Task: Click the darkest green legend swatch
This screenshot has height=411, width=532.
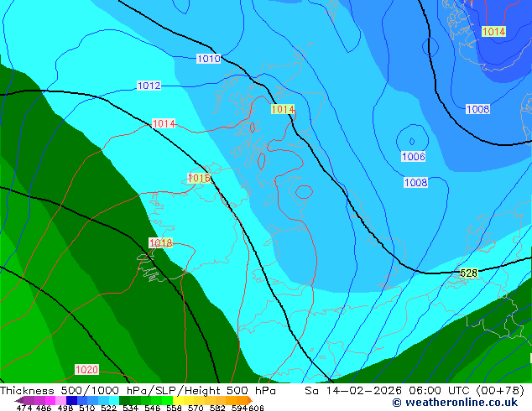Action: point(124,400)
